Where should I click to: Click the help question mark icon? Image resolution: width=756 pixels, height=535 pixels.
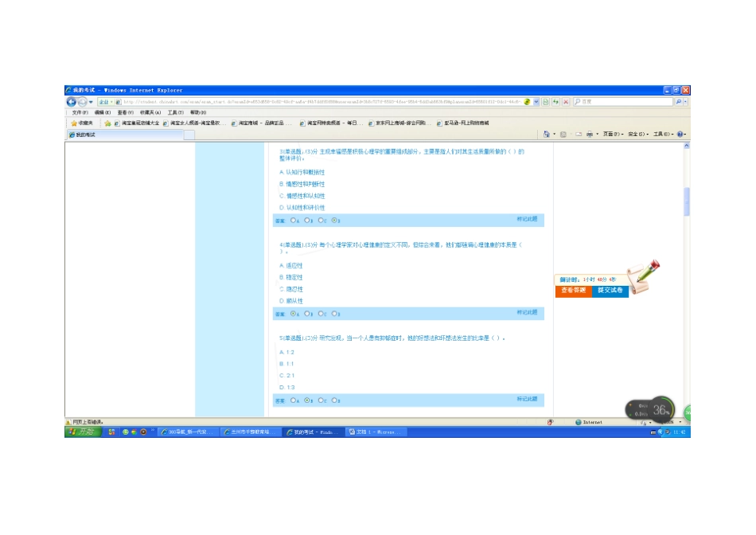click(680, 135)
